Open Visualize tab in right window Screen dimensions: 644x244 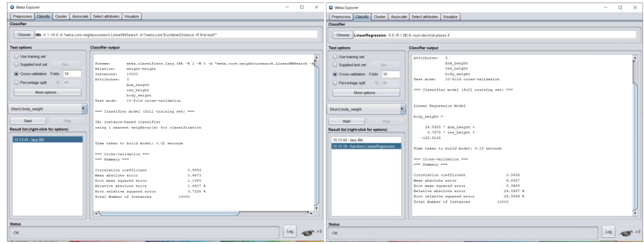point(451,16)
